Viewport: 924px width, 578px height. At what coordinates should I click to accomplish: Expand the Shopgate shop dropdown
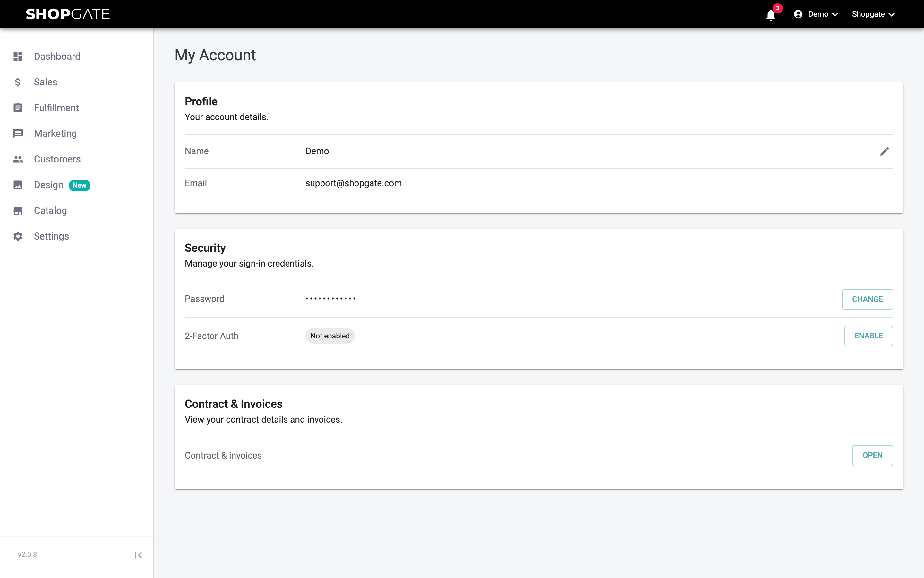(x=874, y=14)
